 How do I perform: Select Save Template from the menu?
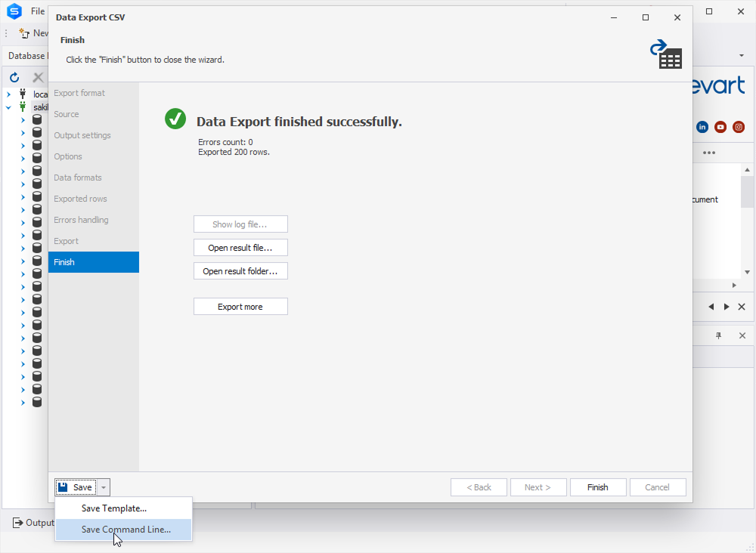pos(113,508)
